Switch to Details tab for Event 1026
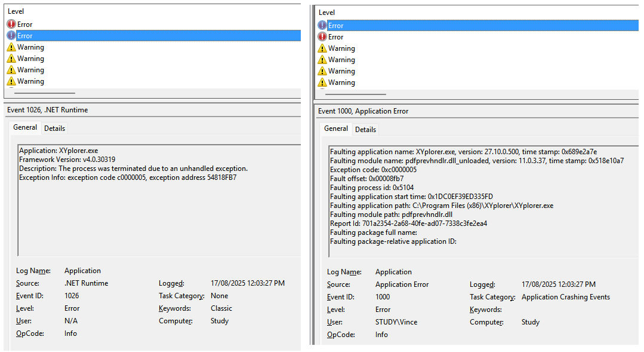 [54, 128]
